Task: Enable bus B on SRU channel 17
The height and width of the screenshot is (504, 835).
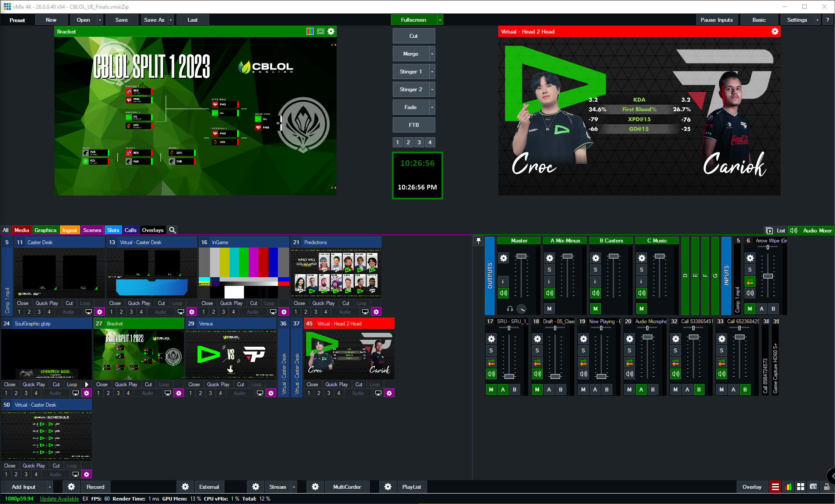Action: point(514,390)
